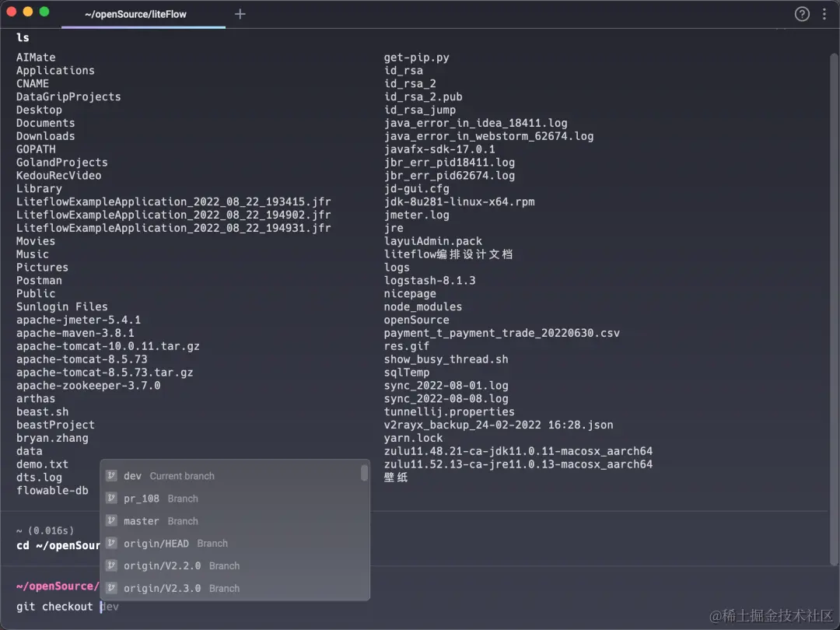The width and height of the screenshot is (840, 630).
Task: Click the KedouRecVideo entry
Action: pyautogui.click(x=59, y=175)
